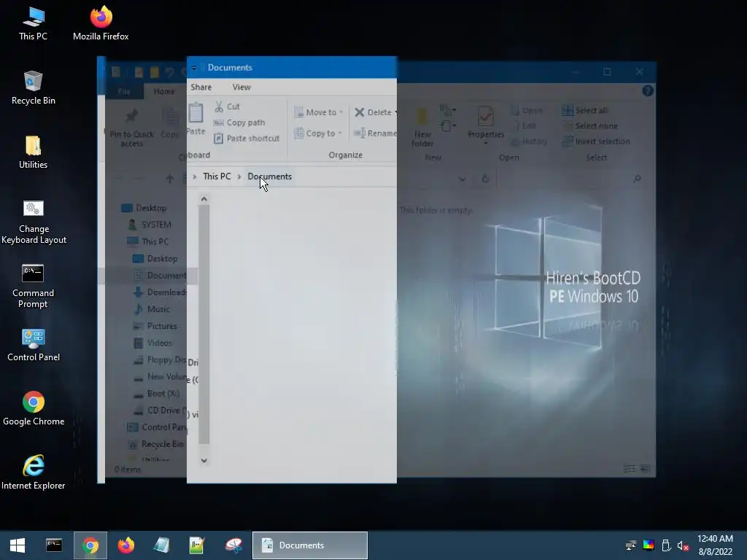Open the Quick Access Toolbar dropdown in the title bar
This screenshot has width=747, height=560.
194,68
